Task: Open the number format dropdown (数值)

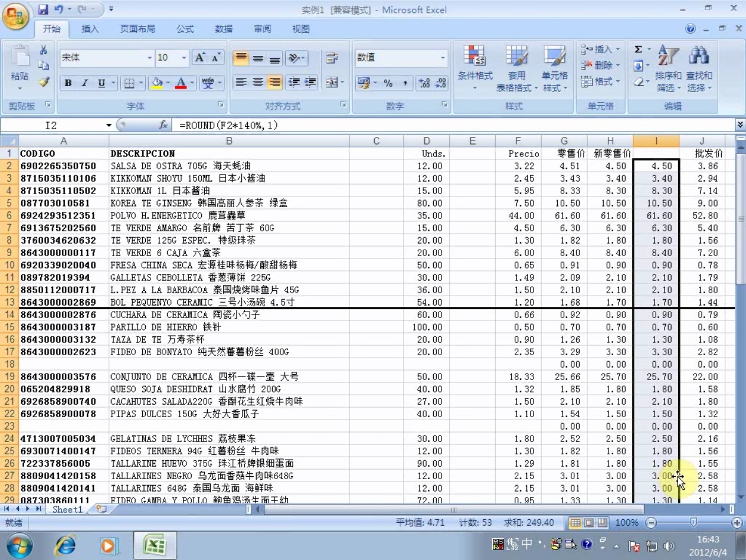Action: (x=443, y=58)
